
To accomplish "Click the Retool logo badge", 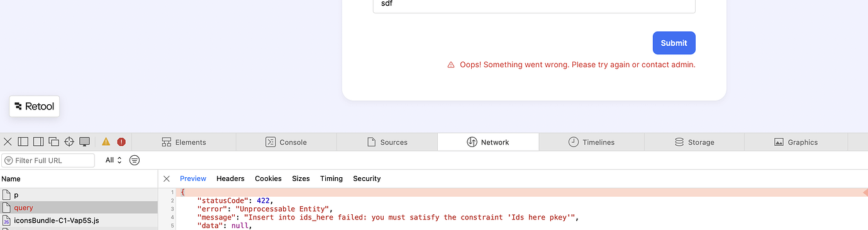I will pyautogui.click(x=35, y=107).
